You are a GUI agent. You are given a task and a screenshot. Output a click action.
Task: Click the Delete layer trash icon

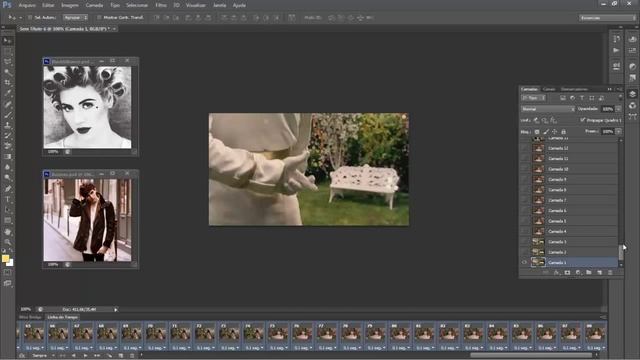[610, 272]
